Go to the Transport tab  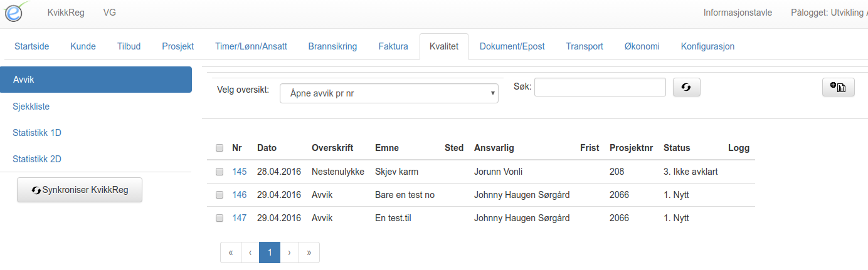coord(585,46)
